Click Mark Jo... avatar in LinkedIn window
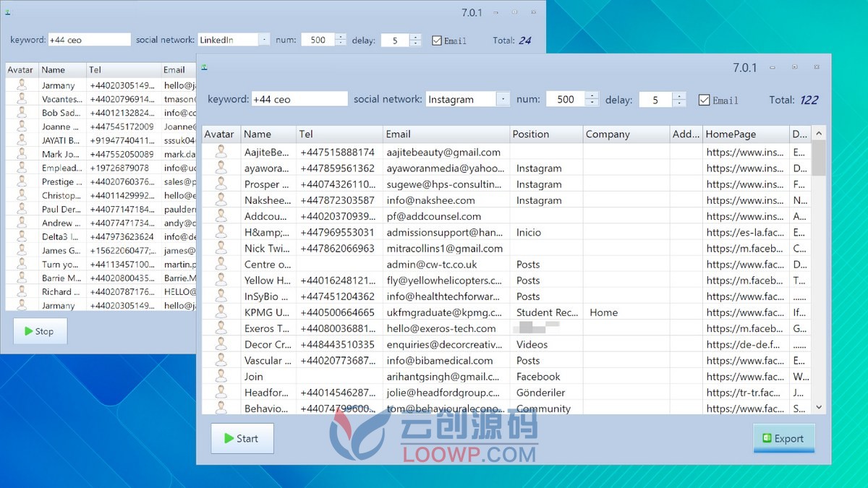Image resolution: width=868 pixels, height=488 pixels. 22,154
